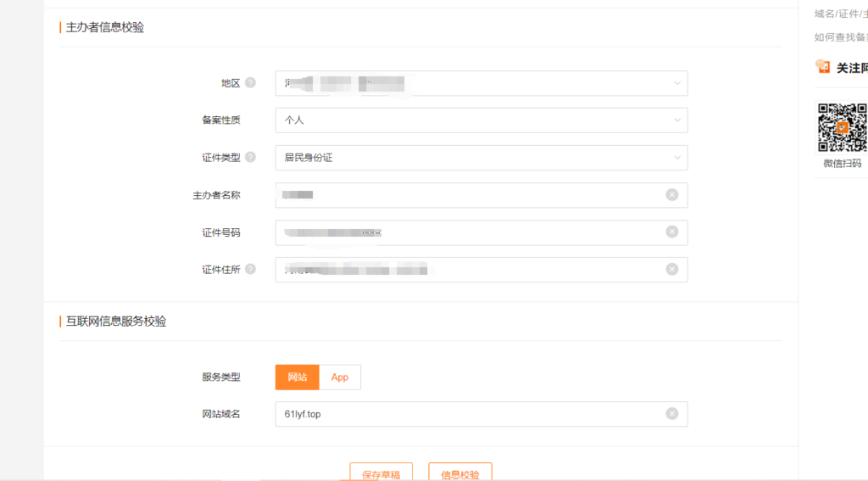Open the 地区 region dropdown
Screen dimensions: 868x481
coord(481,83)
